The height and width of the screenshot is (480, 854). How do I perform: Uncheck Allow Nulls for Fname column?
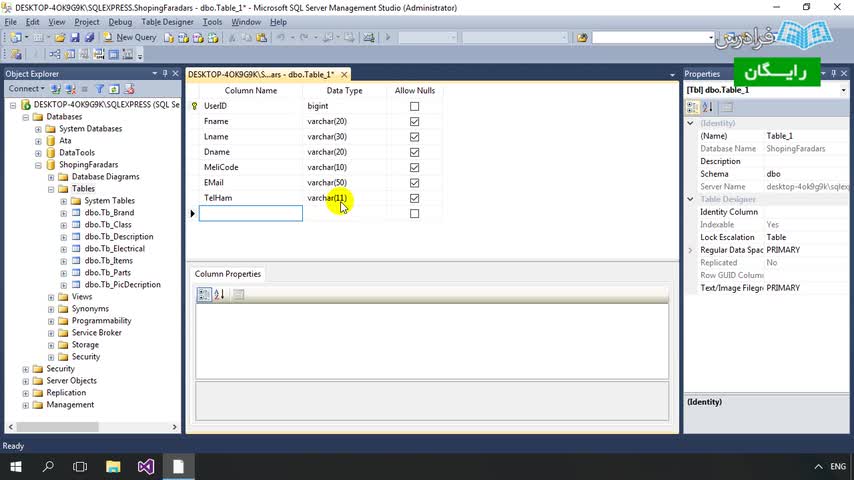414,121
